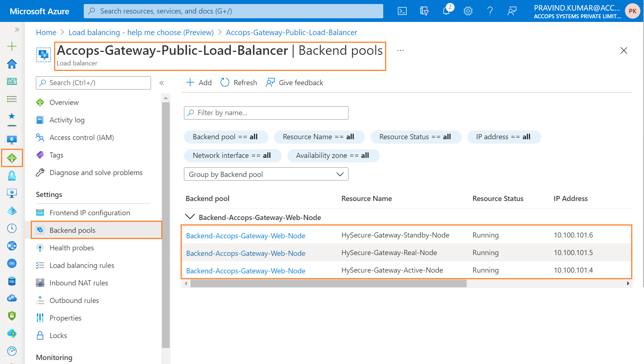Screen dimensions: 644x364
Task: Open the Availability zone == all filter
Action: pyautogui.click(x=333, y=156)
